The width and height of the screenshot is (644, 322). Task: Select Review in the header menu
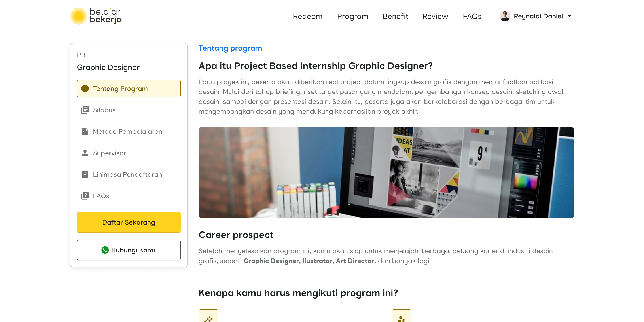point(435,16)
